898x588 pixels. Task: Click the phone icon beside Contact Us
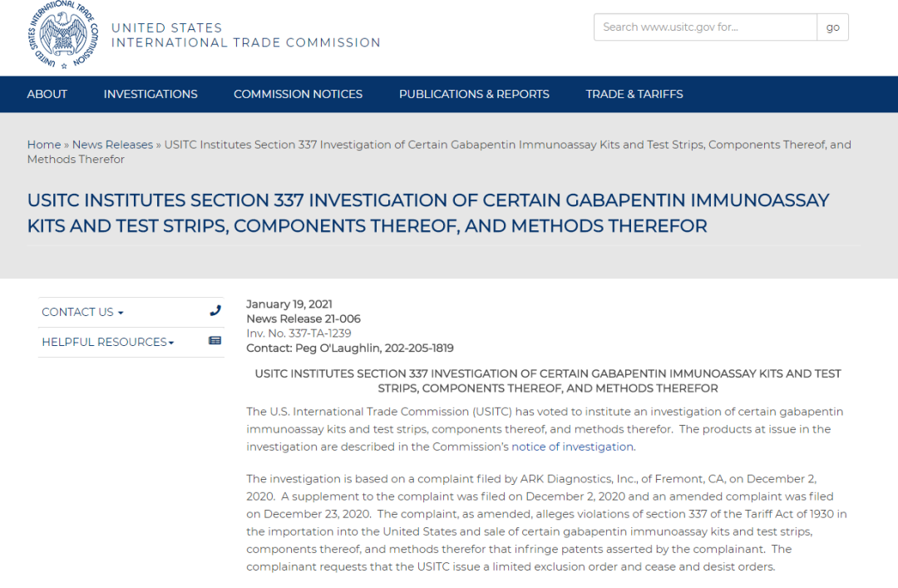[215, 311]
